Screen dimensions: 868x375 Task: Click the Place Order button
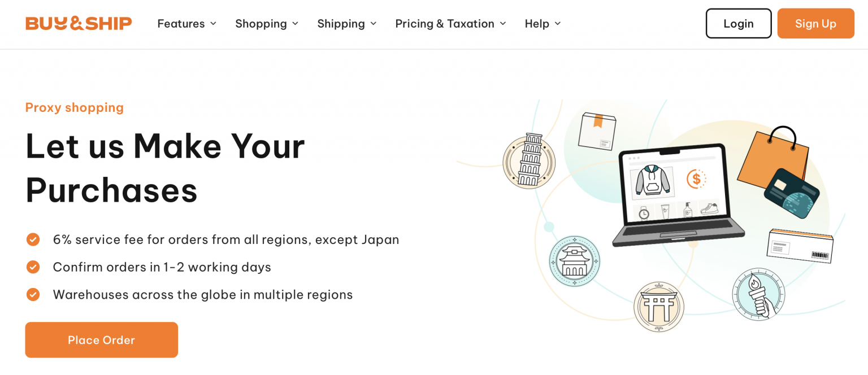tap(101, 339)
